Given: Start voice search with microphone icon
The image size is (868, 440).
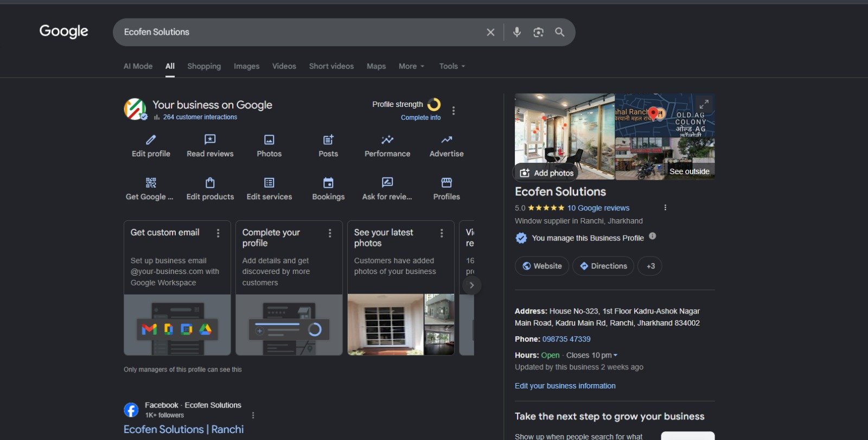Looking at the screenshot, I should 516,32.
